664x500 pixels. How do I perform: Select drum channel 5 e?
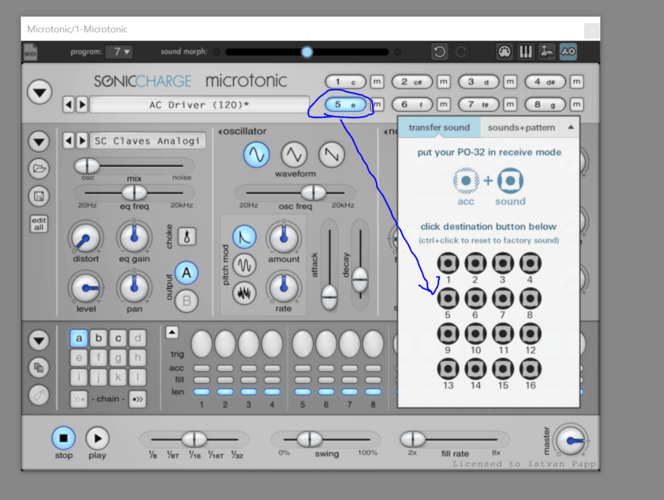point(346,104)
